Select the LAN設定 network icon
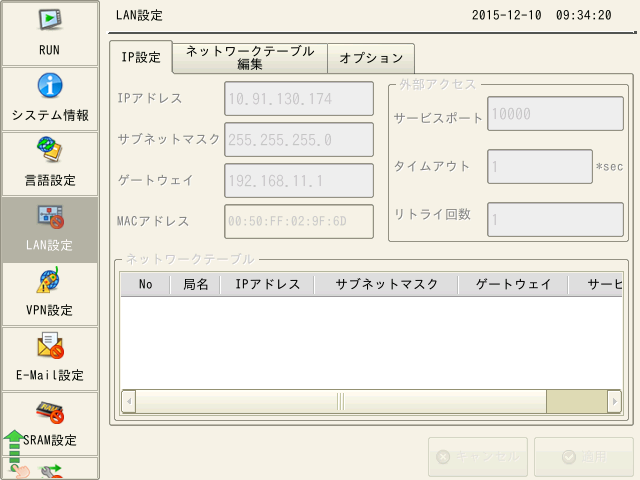This screenshot has height=480, width=640. [x=50, y=216]
